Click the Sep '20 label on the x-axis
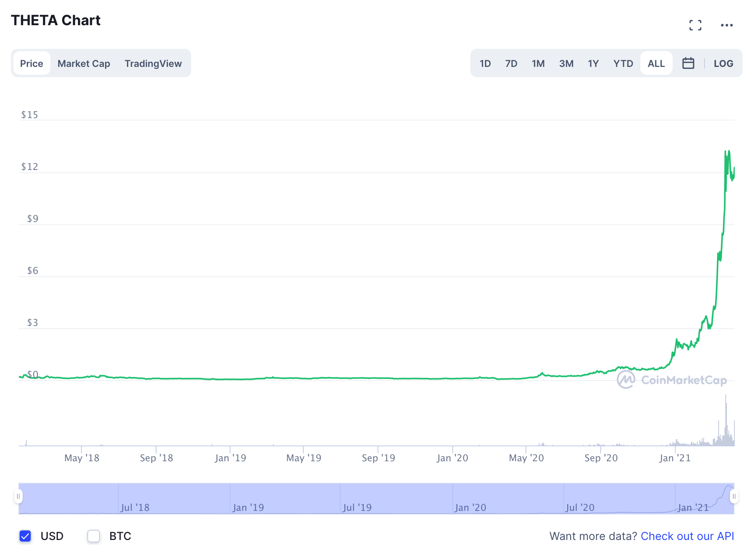This screenshot has width=756, height=551. tap(601, 458)
